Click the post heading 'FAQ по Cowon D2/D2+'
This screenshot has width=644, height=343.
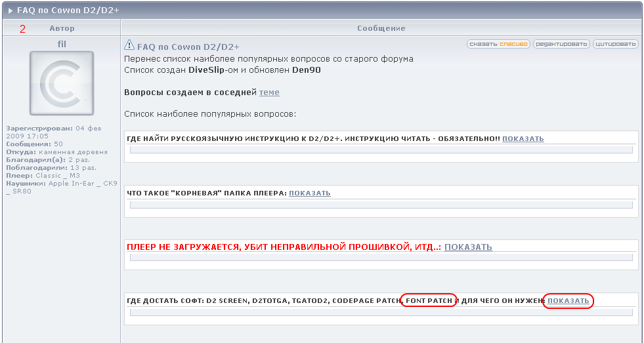point(188,47)
